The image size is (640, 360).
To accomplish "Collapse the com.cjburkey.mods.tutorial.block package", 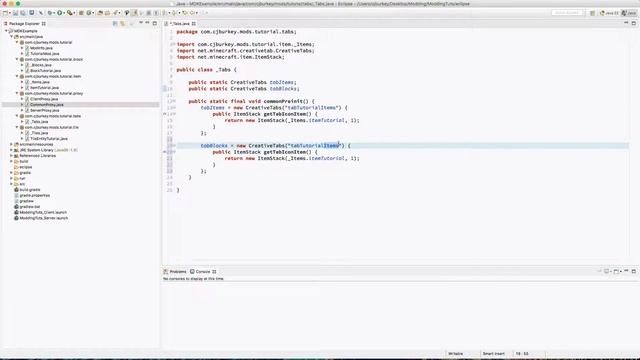I will point(17,59).
